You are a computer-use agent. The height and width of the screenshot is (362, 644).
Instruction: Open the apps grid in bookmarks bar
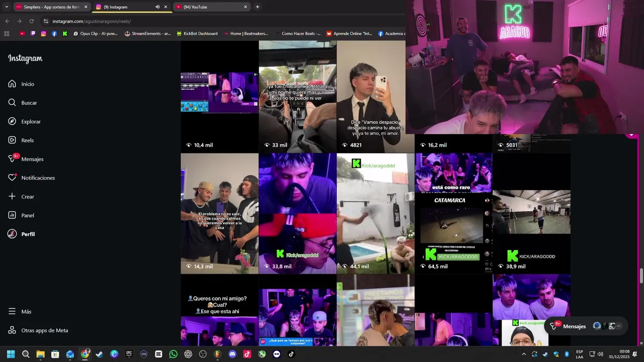coord(7,34)
